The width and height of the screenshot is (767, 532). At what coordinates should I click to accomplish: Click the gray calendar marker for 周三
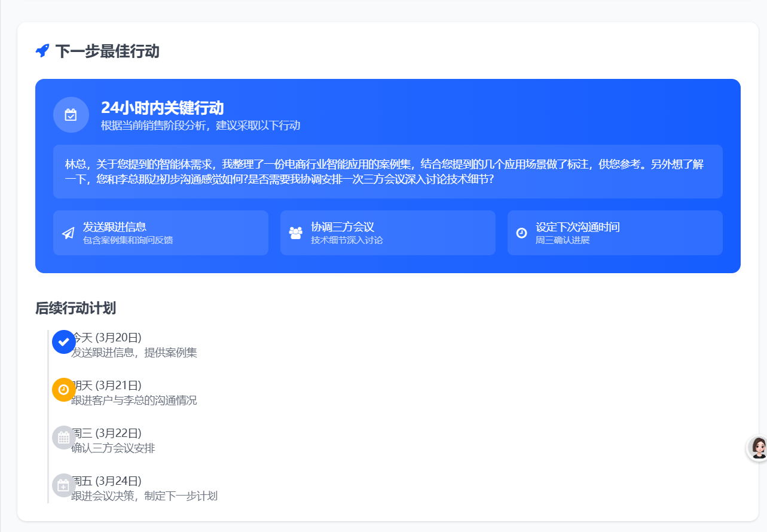(64, 438)
